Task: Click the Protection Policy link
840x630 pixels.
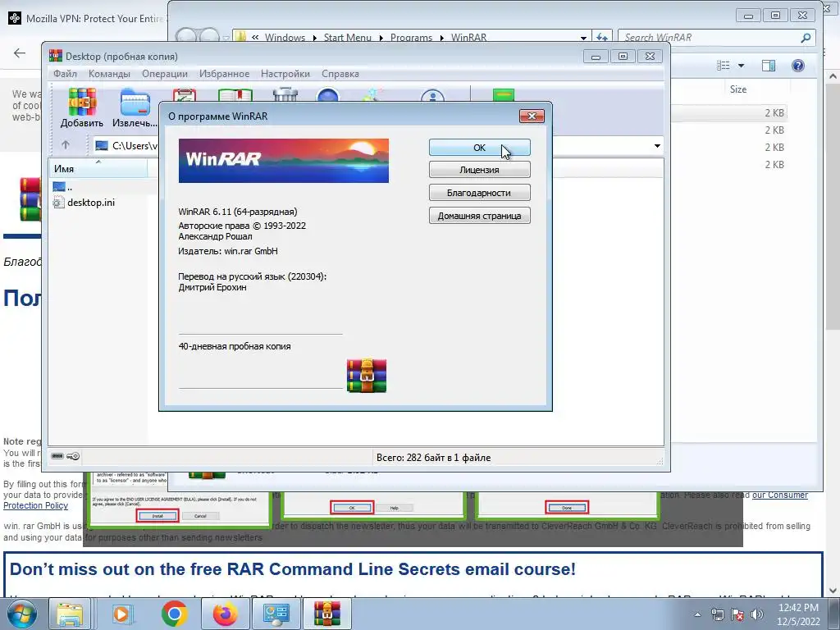Action: pos(35,505)
